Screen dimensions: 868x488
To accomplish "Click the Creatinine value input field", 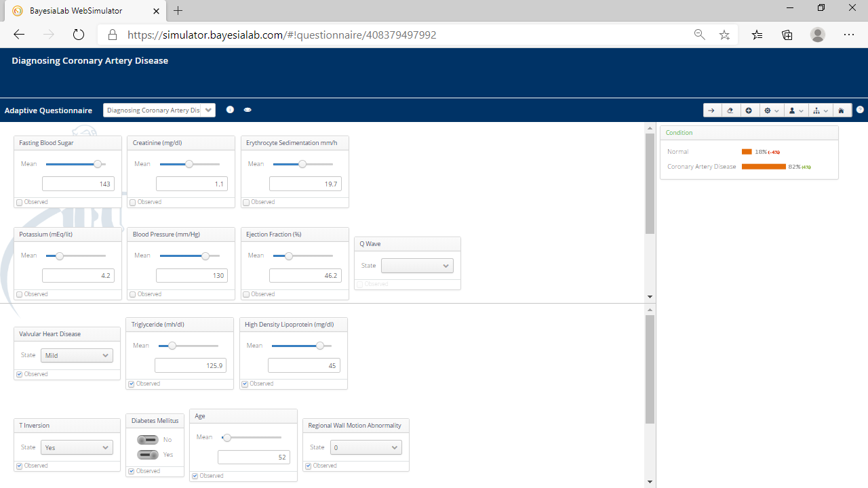I will click(191, 184).
